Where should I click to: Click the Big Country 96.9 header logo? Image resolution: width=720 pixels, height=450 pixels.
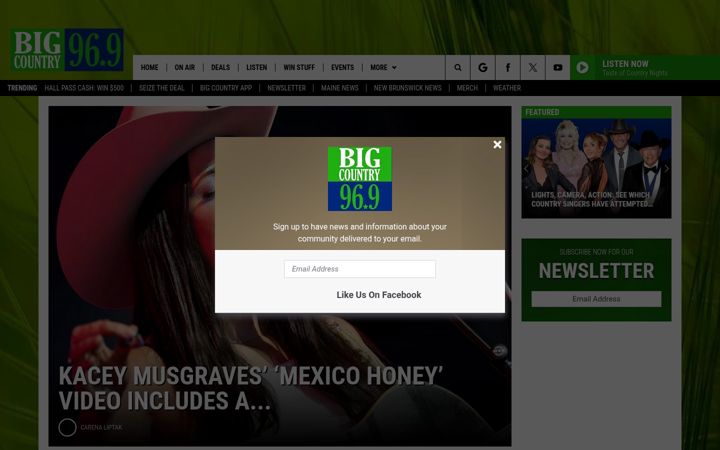click(67, 50)
